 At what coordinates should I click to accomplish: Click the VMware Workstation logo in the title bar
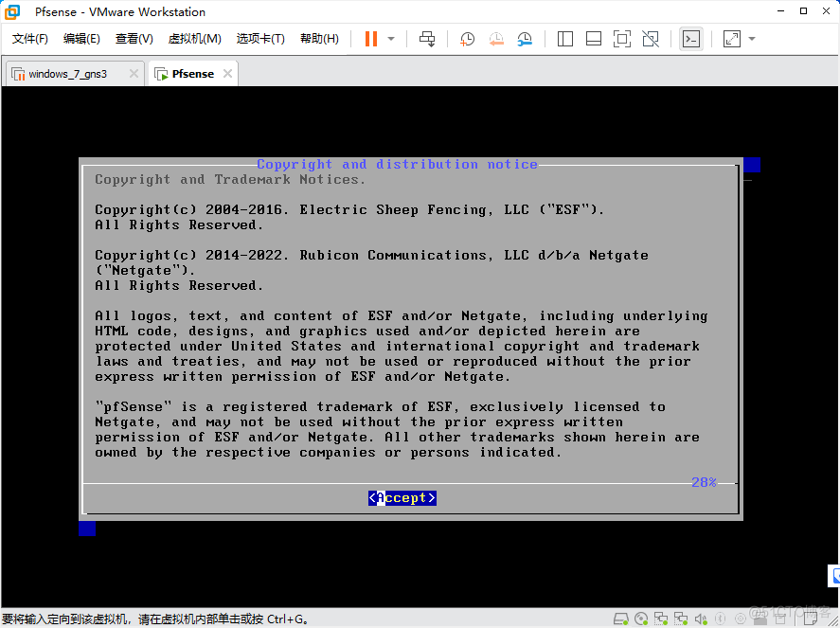point(11,11)
